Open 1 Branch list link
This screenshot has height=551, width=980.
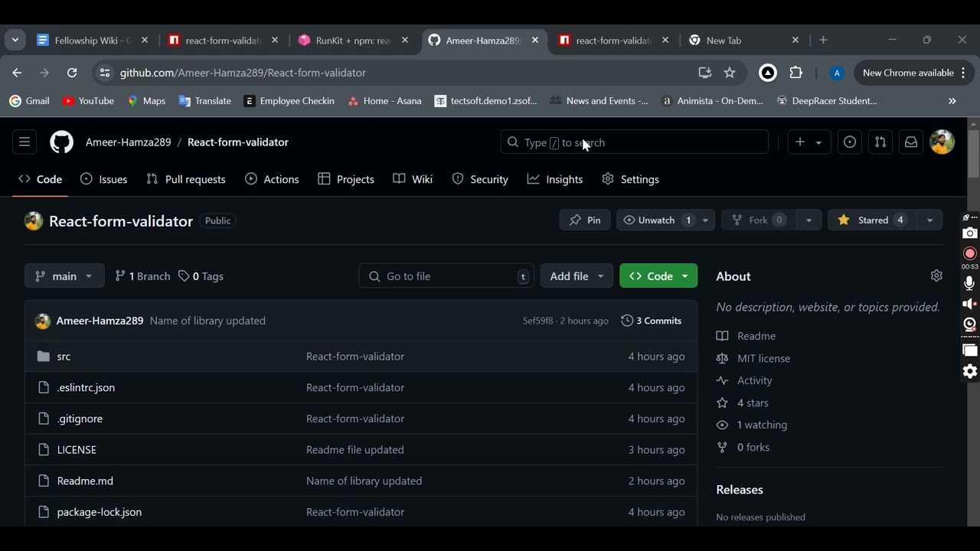[142, 276]
